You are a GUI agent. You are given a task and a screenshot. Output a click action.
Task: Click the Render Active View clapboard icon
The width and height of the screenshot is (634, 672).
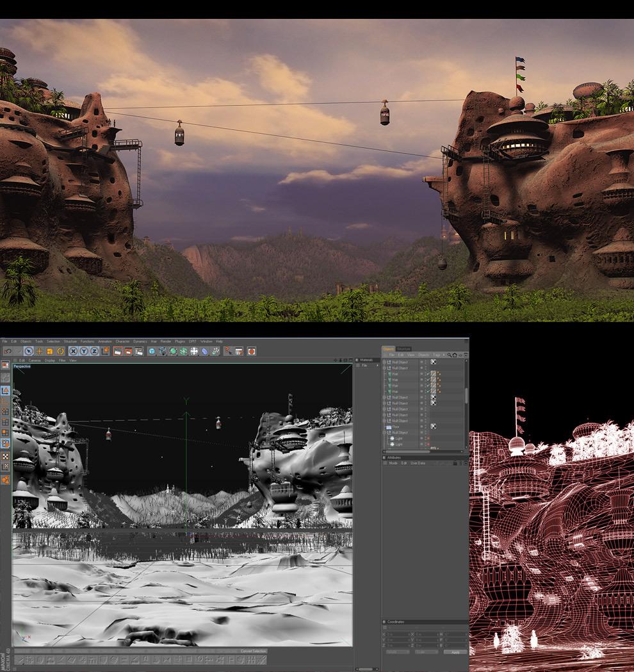coord(118,351)
